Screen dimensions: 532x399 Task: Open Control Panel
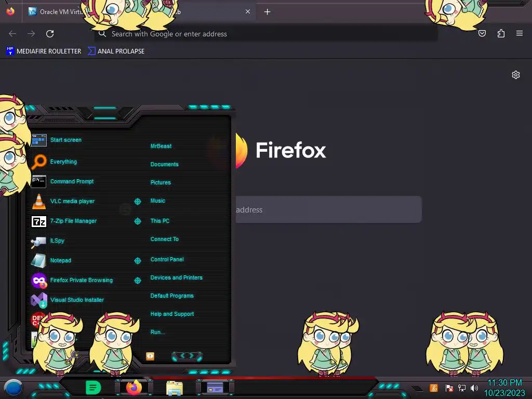(167, 259)
